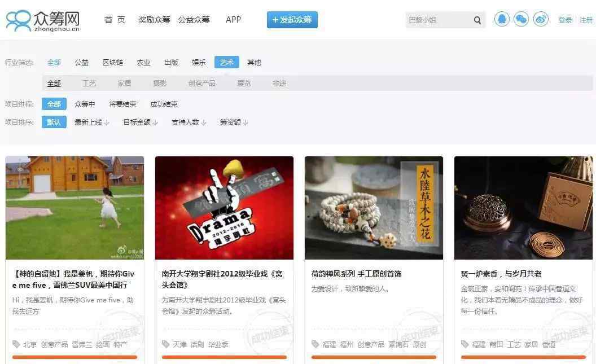This screenshot has height=364, width=596.
Task: Click 香道 tag on incense card
Action: (549, 345)
